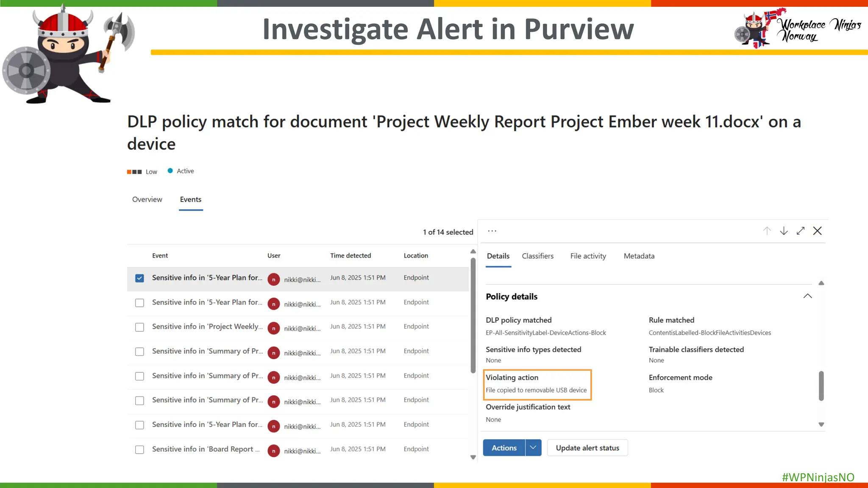This screenshot has height=488, width=868.
Task: Click the next item down arrow icon
Action: 784,231
